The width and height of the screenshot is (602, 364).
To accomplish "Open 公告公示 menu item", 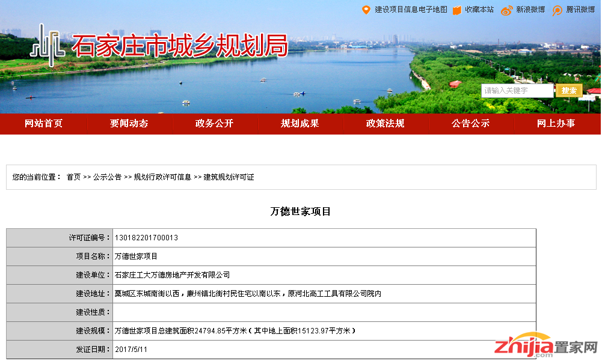I will coord(471,124).
